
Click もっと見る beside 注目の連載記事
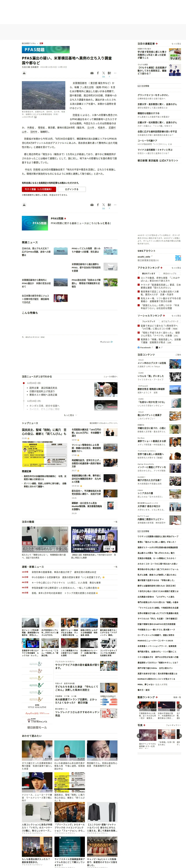coord(176,44)
